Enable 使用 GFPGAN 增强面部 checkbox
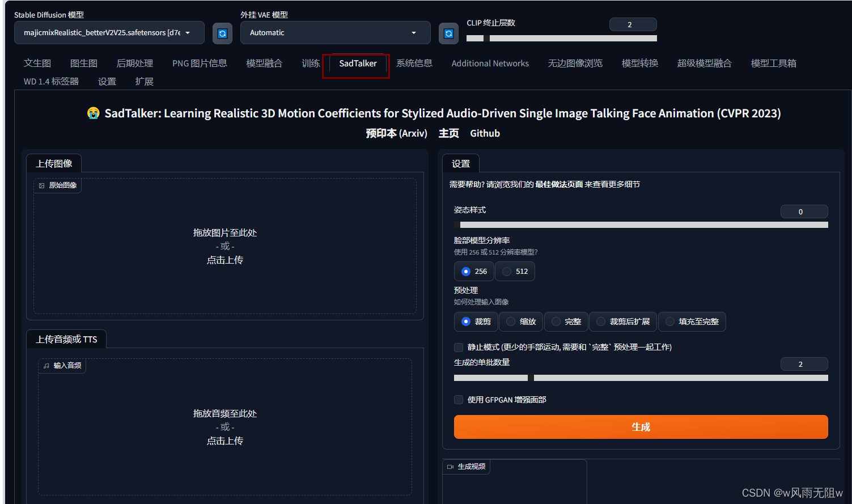852x504 pixels. (x=459, y=400)
